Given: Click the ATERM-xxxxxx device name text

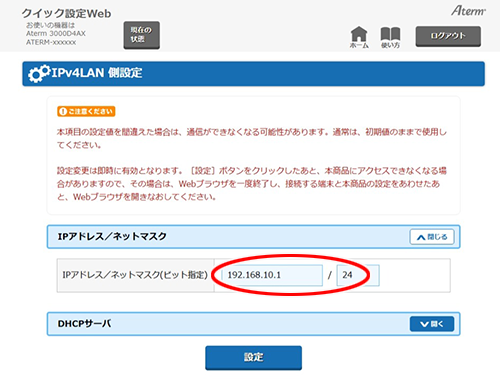Looking at the screenshot, I should pyautogui.click(x=51, y=42).
